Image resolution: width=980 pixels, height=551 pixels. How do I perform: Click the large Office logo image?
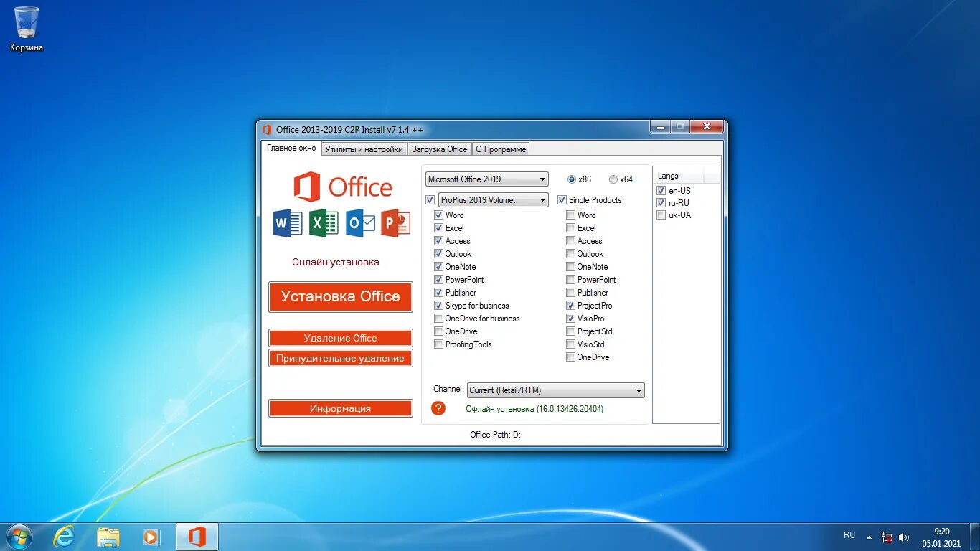(x=342, y=187)
